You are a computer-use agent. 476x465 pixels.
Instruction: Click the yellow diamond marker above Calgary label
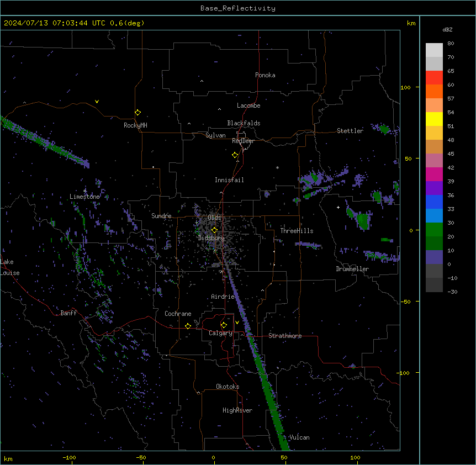(224, 325)
